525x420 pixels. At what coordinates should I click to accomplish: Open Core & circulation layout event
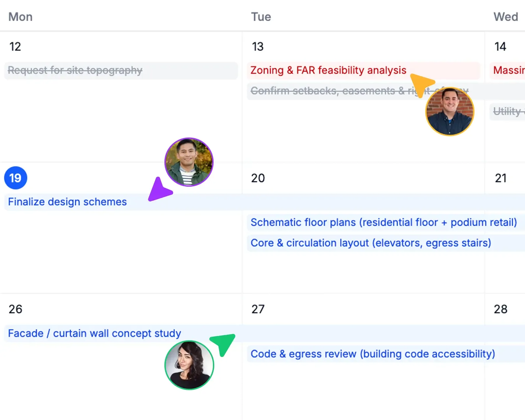tap(386, 243)
